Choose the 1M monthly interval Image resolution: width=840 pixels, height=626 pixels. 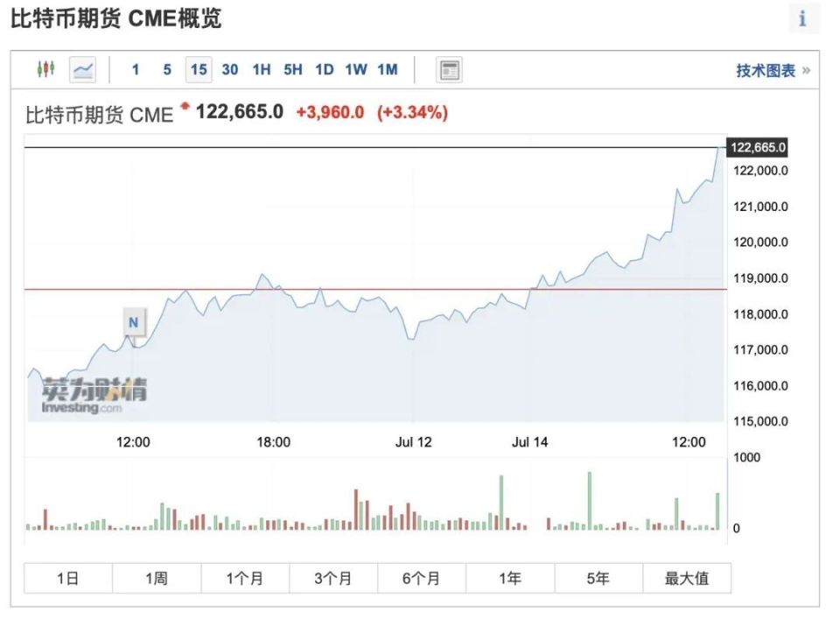point(386,69)
